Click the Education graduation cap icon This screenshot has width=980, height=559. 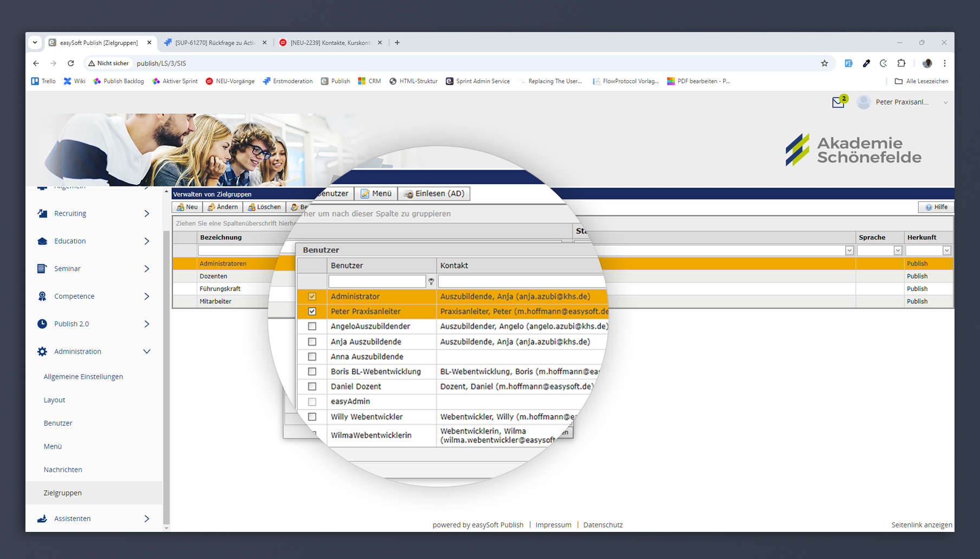pyautogui.click(x=42, y=241)
